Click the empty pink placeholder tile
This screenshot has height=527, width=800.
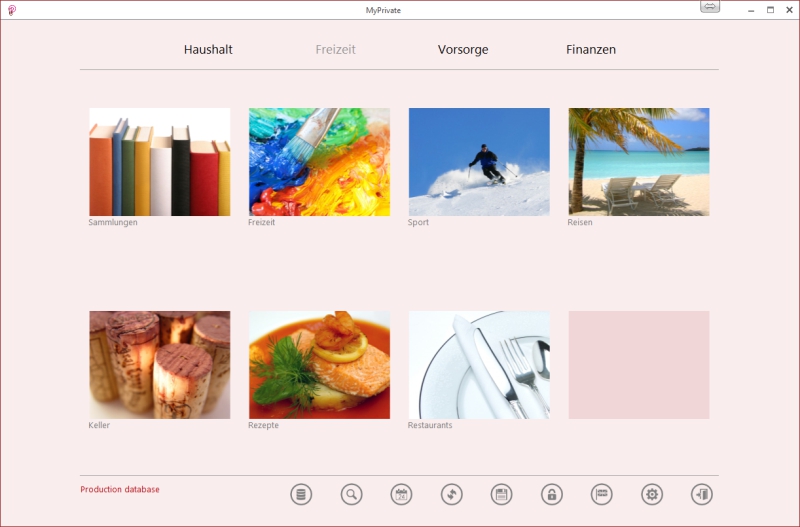click(x=639, y=365)
